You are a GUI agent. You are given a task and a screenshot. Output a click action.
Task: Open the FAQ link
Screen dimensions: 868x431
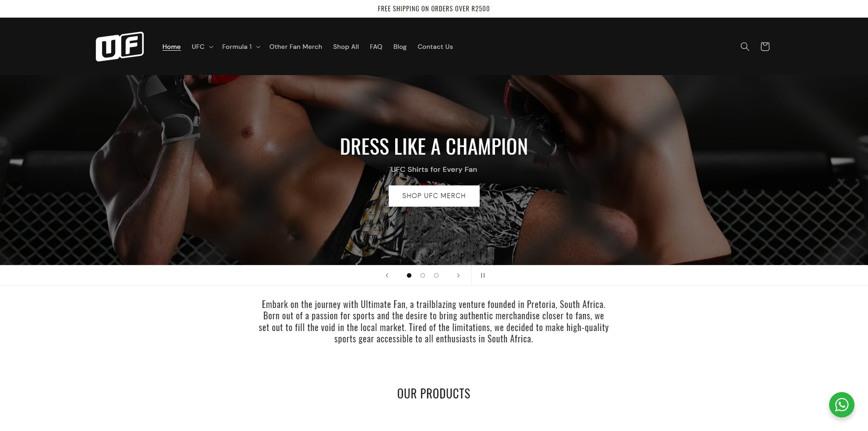[x=376, y=47]
